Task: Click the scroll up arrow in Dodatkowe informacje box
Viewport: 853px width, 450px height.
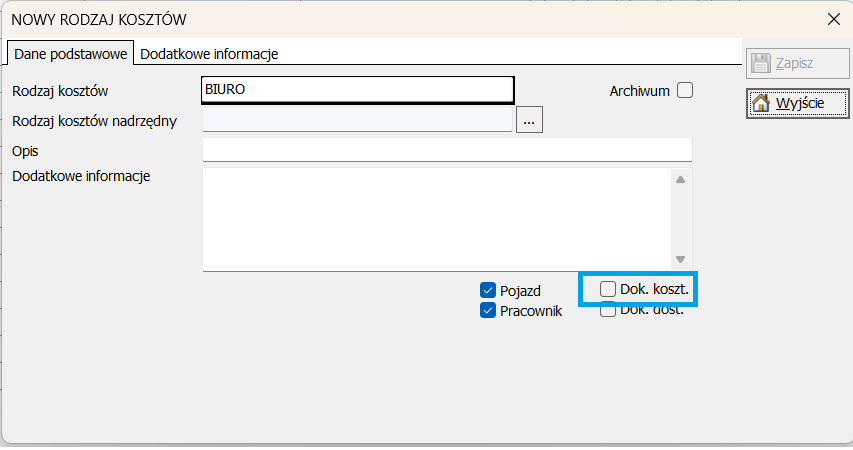Action: 680,180
